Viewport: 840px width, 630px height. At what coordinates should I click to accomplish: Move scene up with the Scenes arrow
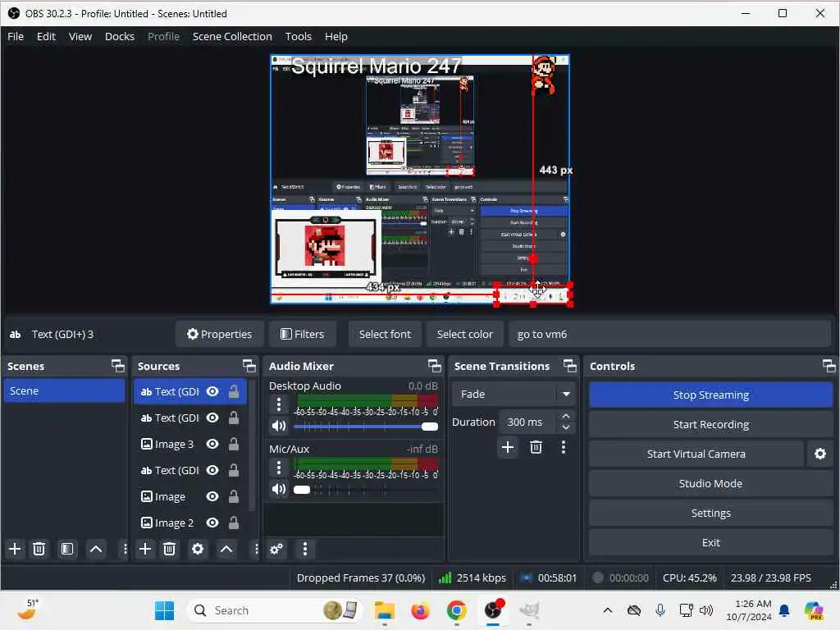coord(96,549)
